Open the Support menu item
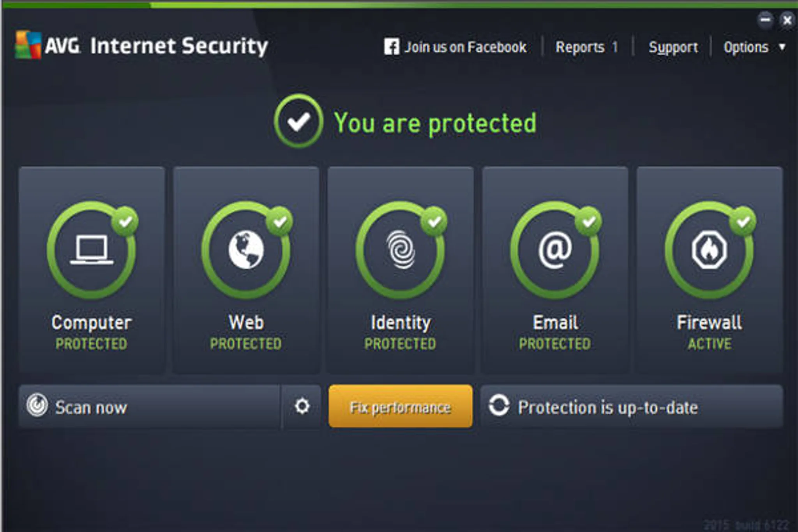The width and height of the screenshot is (798, 532). pos(673,48)
